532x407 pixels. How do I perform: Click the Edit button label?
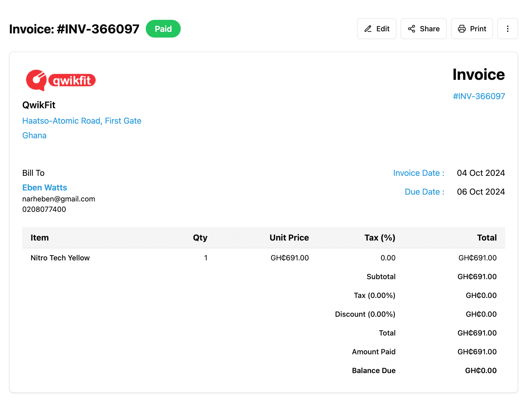click(382, 29)
